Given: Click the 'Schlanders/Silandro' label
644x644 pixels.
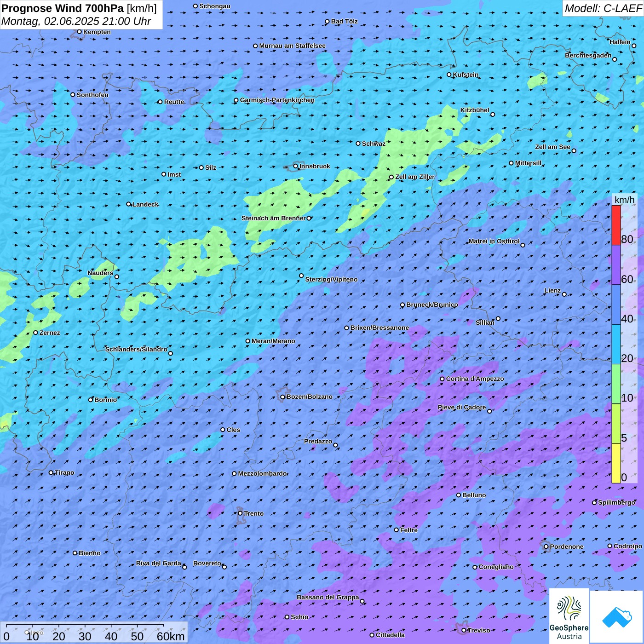Looking at the screenshot, I should click(136, 349).
